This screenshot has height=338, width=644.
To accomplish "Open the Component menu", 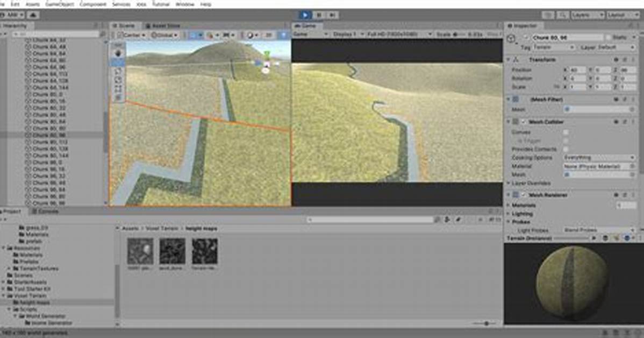I will [x=92, y=4].
